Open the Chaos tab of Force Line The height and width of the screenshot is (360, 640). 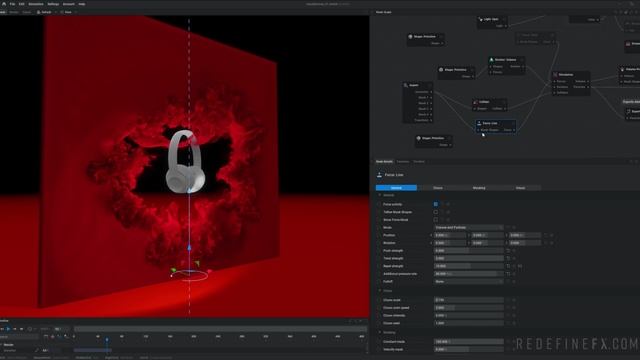click(438, 188)
